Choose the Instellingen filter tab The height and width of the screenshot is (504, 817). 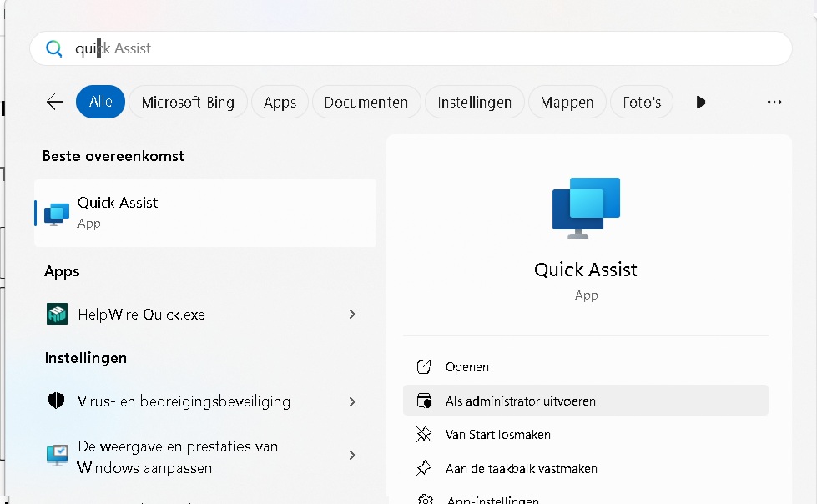(475, 102)
